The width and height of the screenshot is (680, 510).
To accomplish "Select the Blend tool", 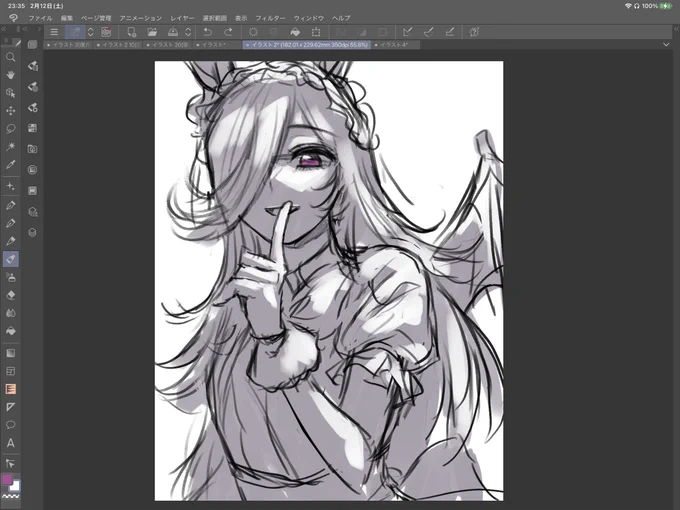I will [10, 313].
